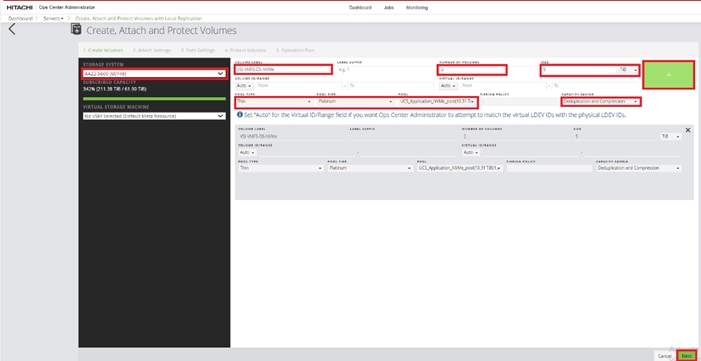Go back using the left arrow icon

pyautogui.click(x=12, y=30)
